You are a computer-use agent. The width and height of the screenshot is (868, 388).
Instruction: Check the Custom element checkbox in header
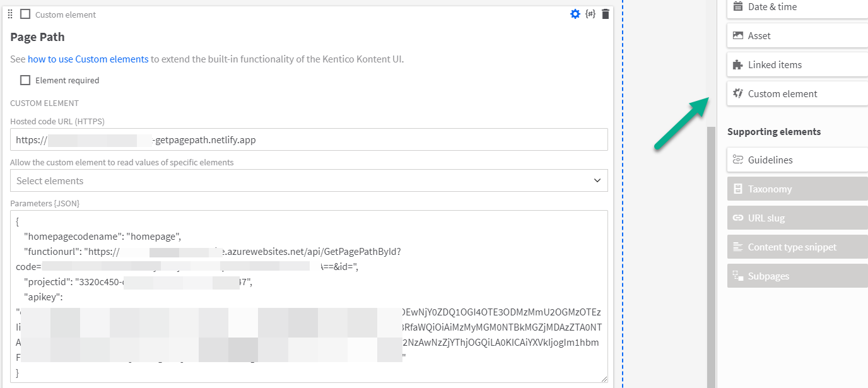pos(25,13)
